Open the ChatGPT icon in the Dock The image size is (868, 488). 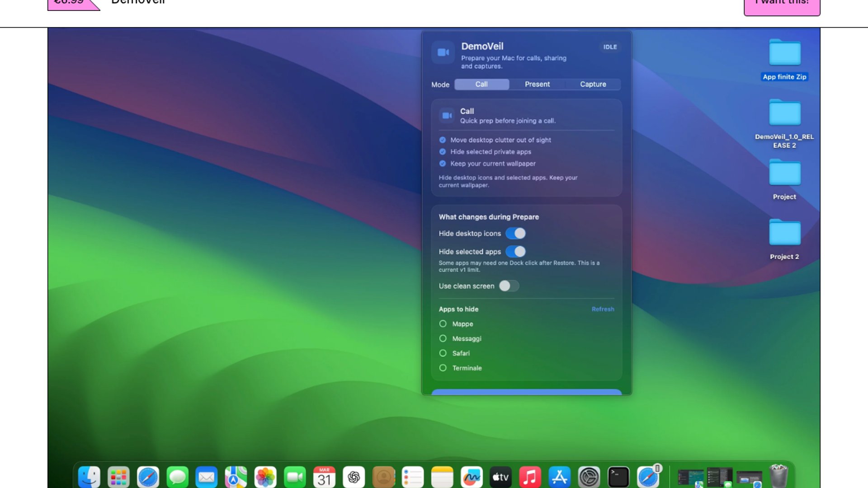tap(354, 477)
